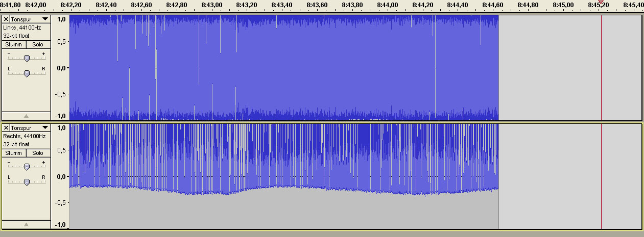
Task: Mute the Rechts track with Stumm
Action: click(x=14, y=153)
